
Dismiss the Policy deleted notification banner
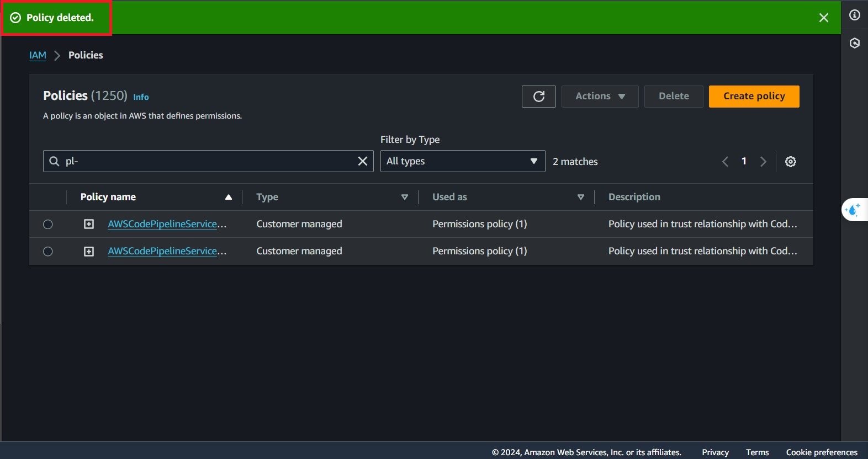[823, 18]
